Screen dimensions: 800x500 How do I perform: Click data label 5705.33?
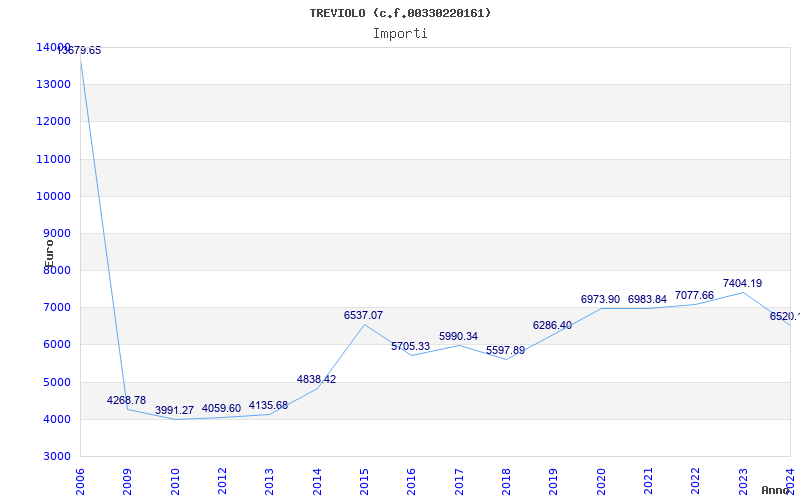click(x=411, y=346)
